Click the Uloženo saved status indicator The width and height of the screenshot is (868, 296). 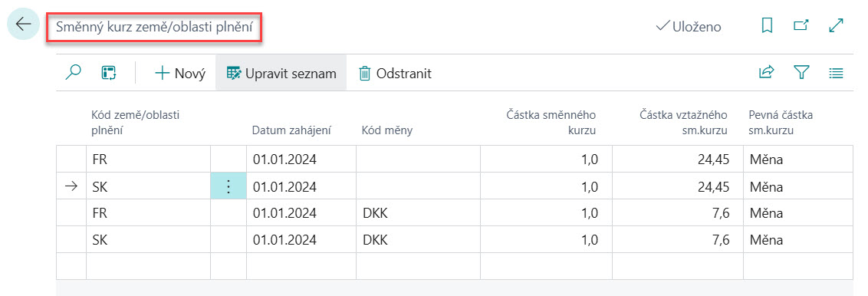(688, 27)
